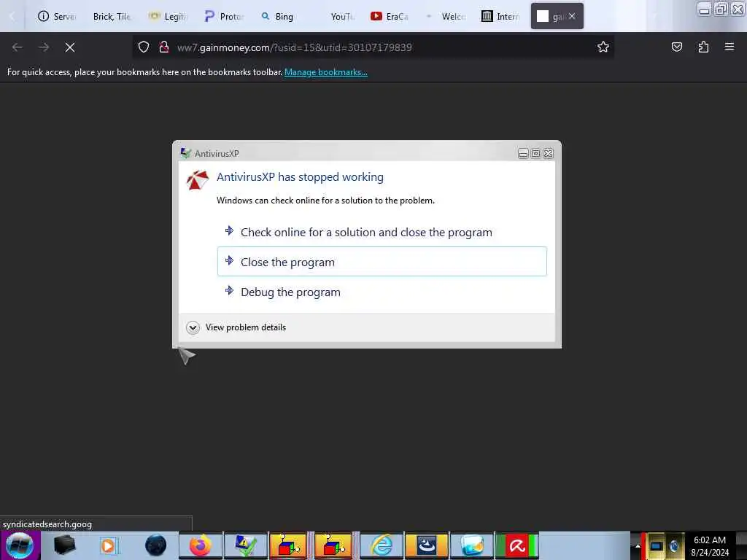
Task: Click the blue globe tray icon
Action: pos(674,546)
